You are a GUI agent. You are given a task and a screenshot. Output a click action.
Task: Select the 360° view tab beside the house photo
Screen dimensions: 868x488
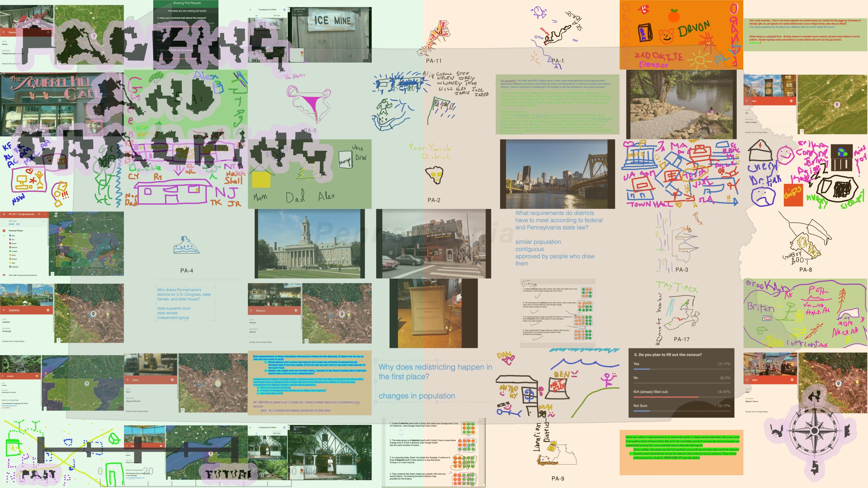(x=277, y=433)
